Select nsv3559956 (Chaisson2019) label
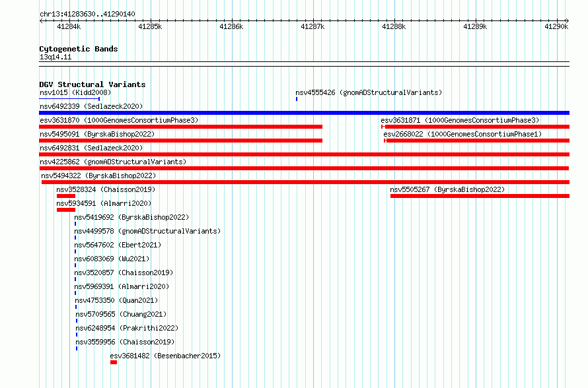588x388 pixels. point(125,342)
